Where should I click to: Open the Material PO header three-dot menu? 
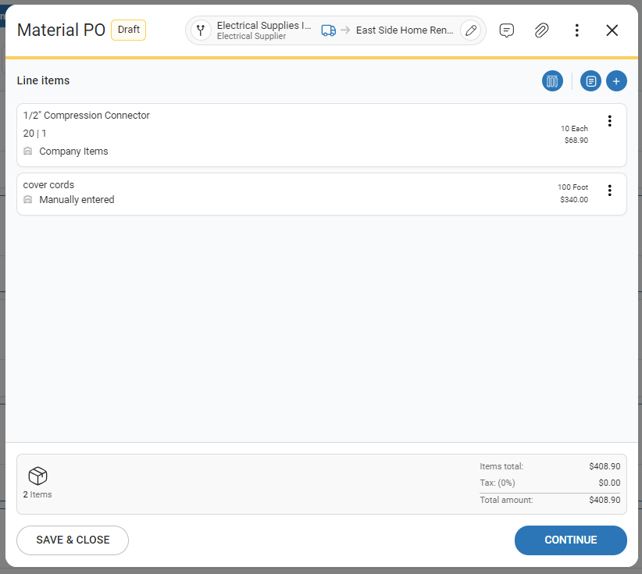point(577,30)
